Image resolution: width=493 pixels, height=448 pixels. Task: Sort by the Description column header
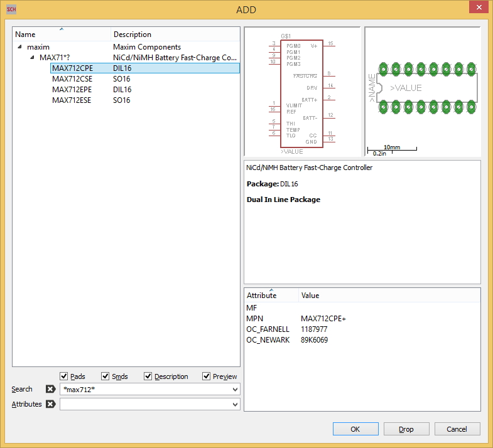[x=175, y=35]
